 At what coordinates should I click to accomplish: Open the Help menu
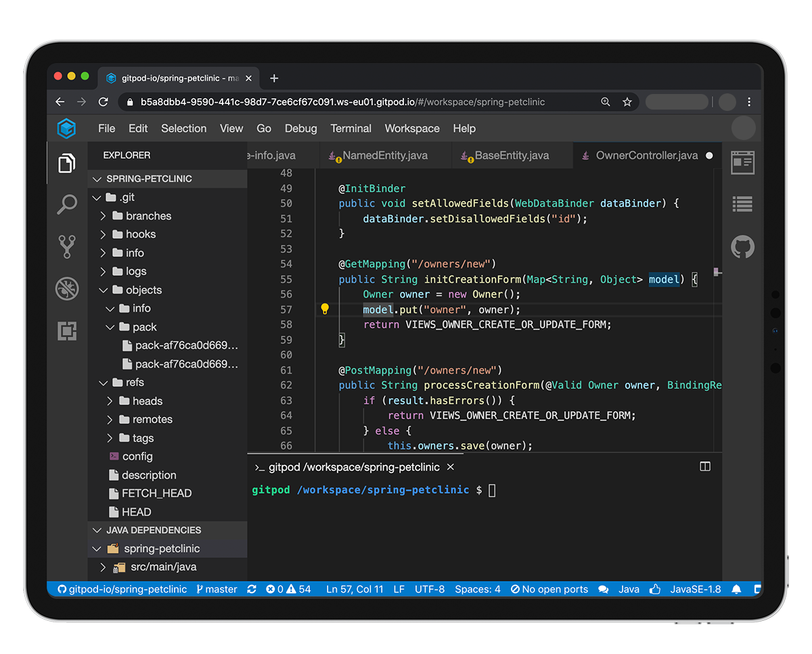(x=464, y=129)
